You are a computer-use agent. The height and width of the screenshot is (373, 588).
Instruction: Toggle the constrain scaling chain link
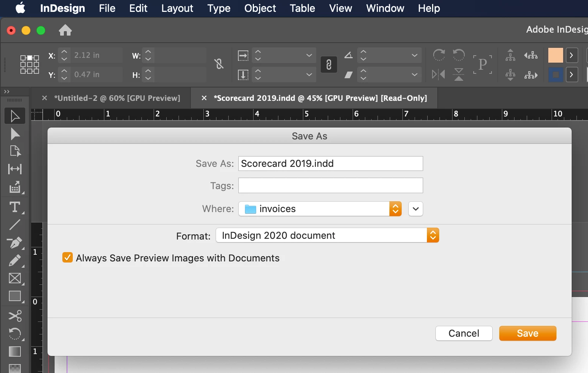coord(329,65)
